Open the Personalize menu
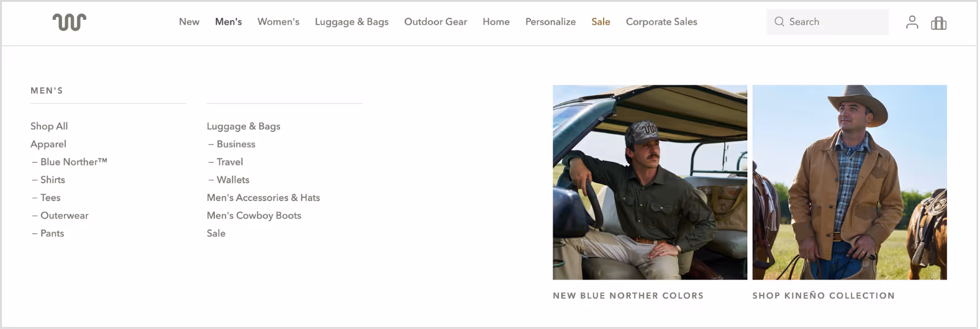 tap(550, 22)
